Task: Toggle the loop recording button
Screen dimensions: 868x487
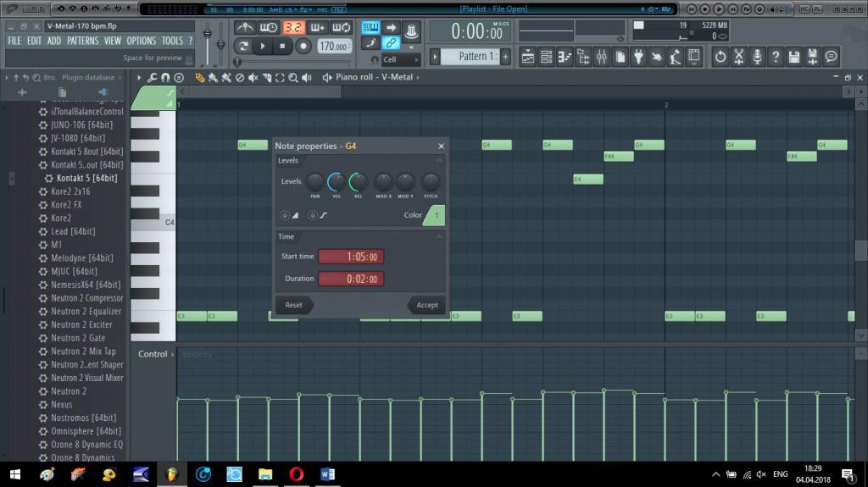Action: 341,27
